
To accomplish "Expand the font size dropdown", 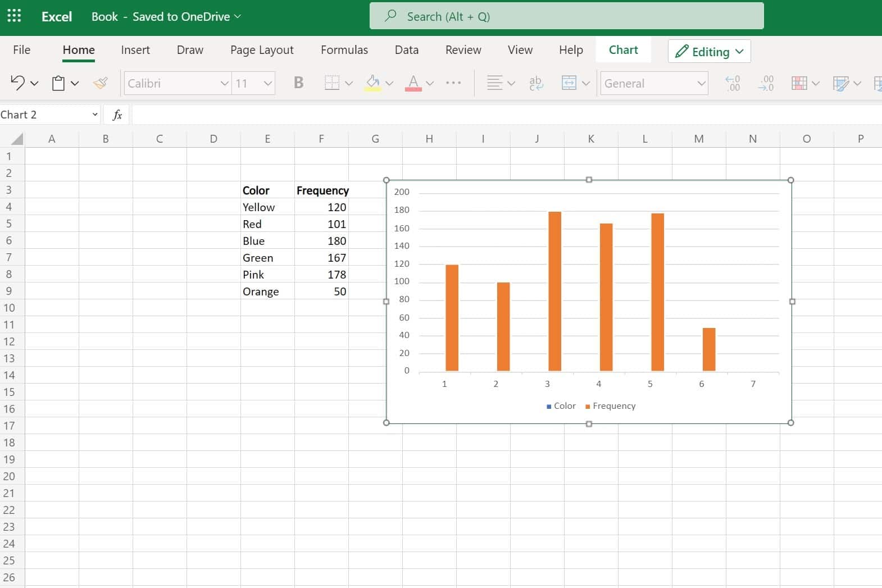I will point(267,83).
